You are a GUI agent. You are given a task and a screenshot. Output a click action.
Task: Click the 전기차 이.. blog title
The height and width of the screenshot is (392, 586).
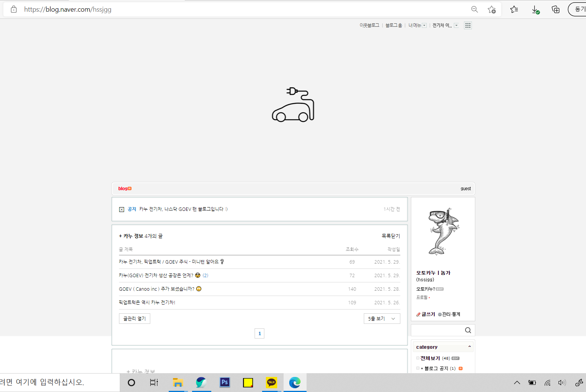click(x=442, y=25)
